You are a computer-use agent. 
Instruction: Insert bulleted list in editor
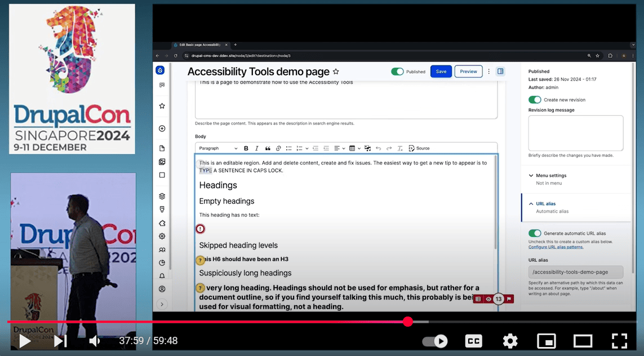pos(288,148)
